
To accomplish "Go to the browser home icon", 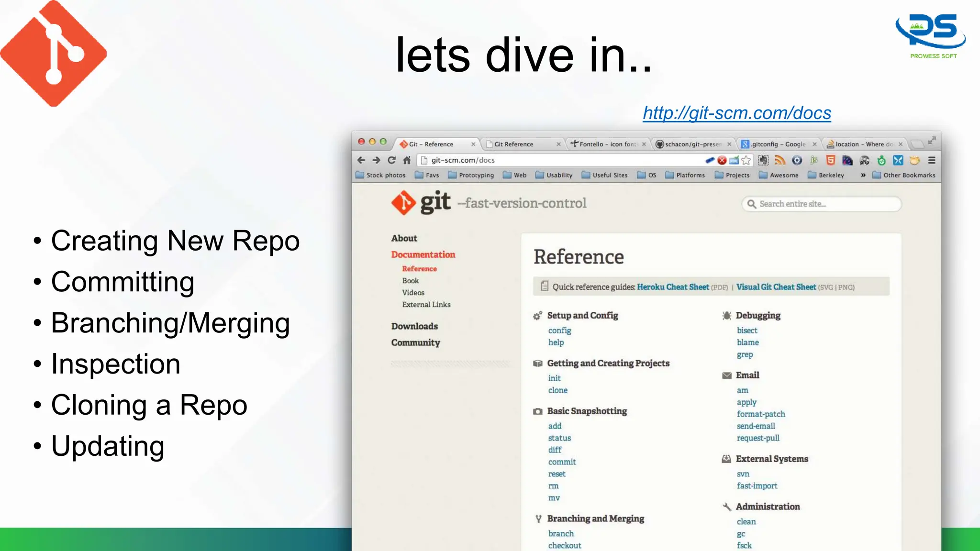I will (407, 160).
